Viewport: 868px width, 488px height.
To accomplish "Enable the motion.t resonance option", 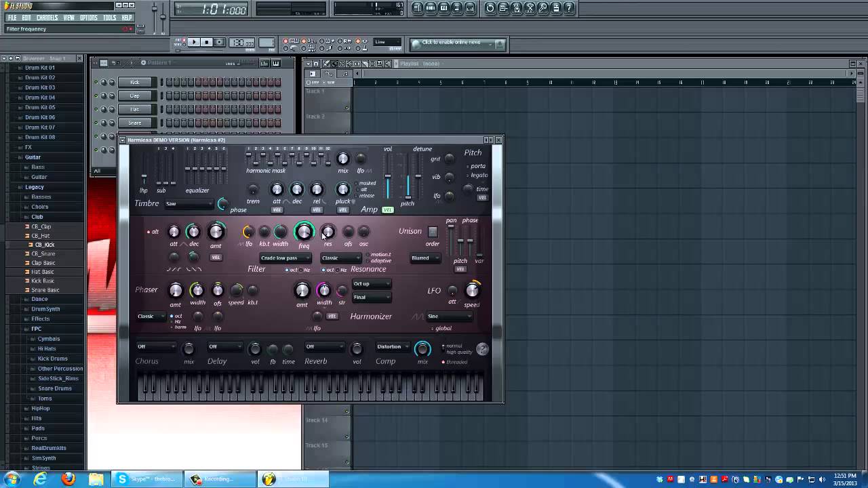I will coord(378,255).
